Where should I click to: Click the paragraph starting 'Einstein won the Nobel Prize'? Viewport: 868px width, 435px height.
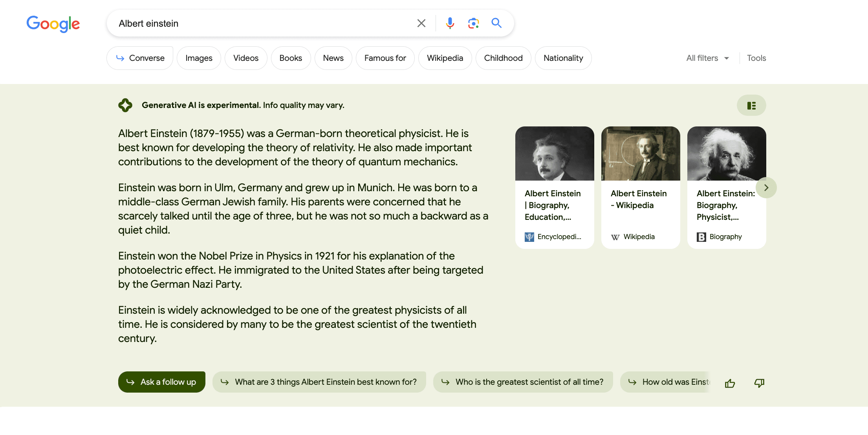301,270
